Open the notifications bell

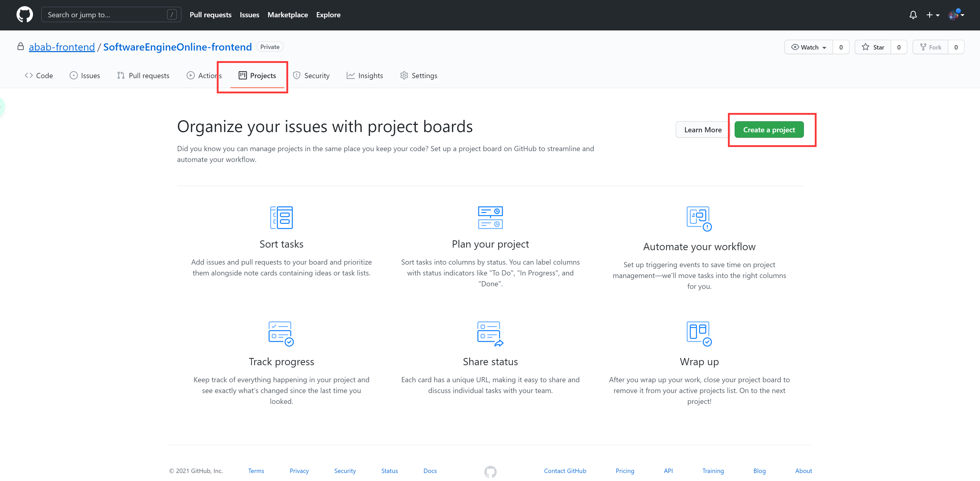tap(913, 15)
